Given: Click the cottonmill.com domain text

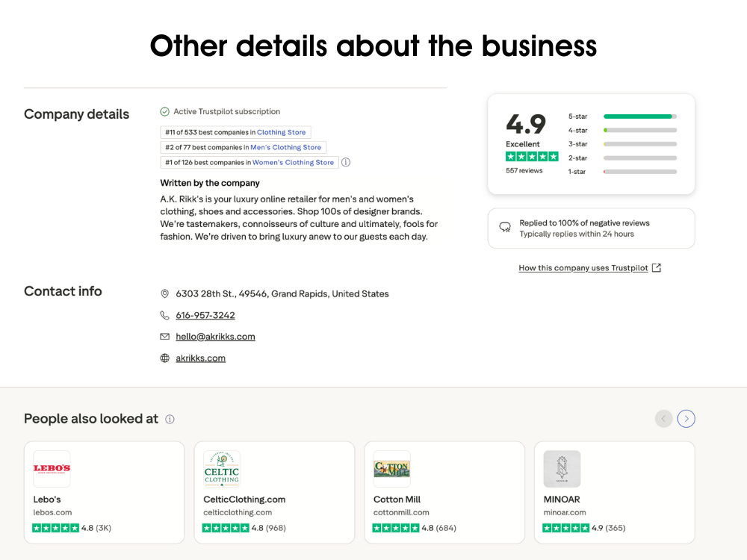Looking at the screenshot, I should click(401, 512).
